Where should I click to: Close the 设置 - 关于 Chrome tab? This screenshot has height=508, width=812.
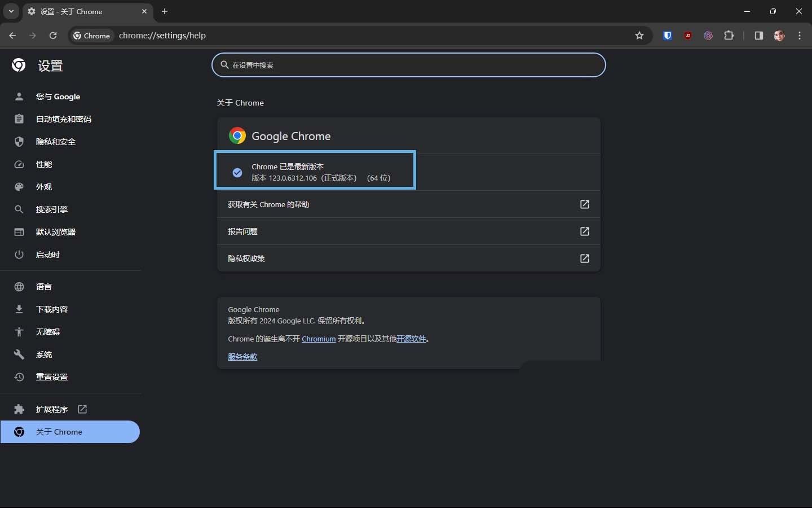pyautogui.click(x=144, y=11)
